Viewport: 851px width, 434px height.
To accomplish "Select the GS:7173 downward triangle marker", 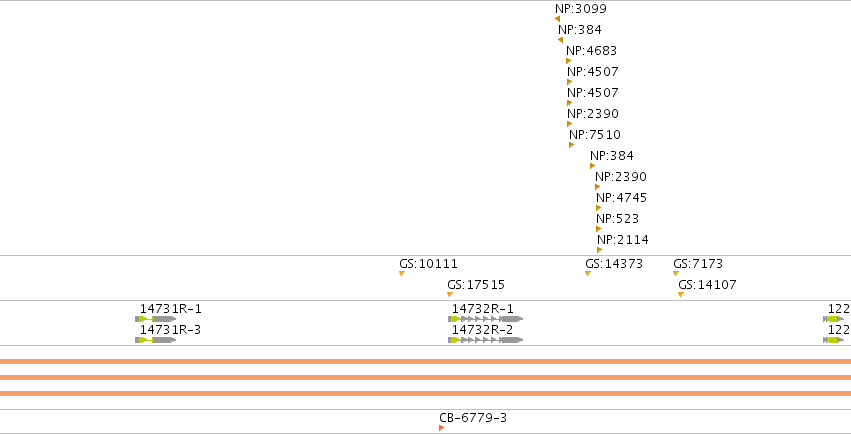I will [x=676, y=273].
